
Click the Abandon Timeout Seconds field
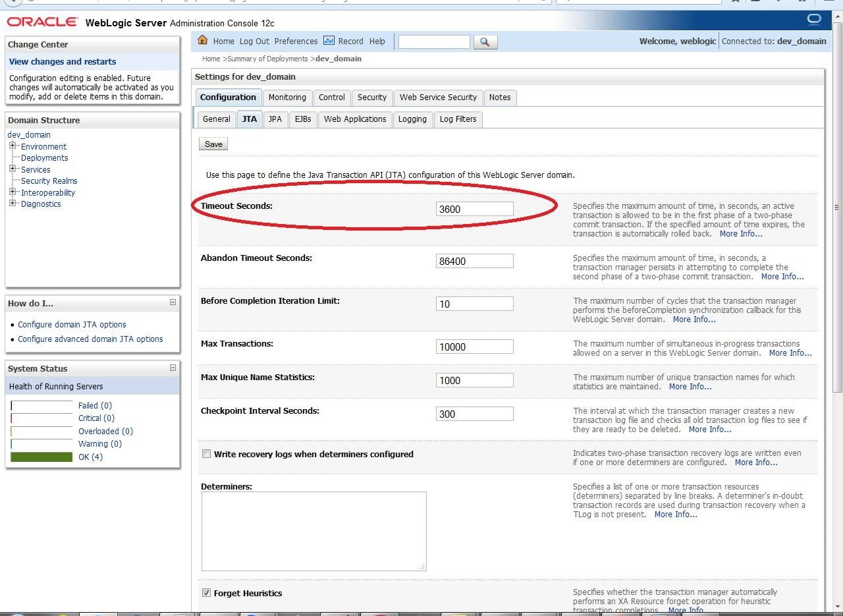coord(474,261)
